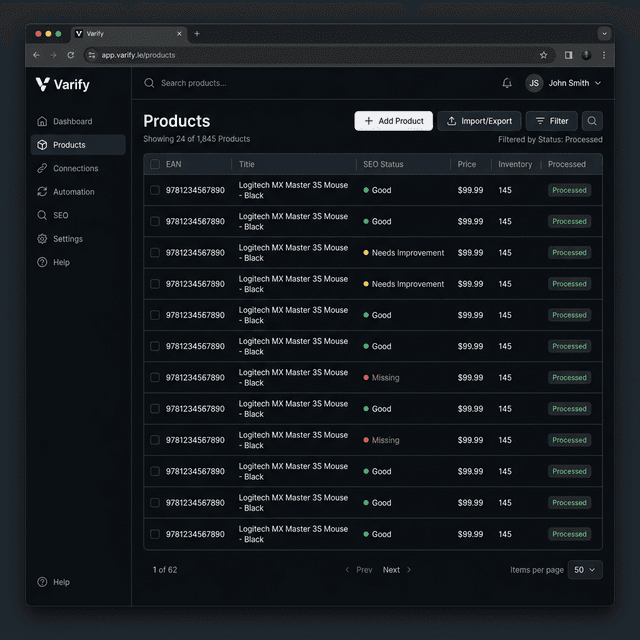Click the bottom Help link in sidebar

(53, 582)
